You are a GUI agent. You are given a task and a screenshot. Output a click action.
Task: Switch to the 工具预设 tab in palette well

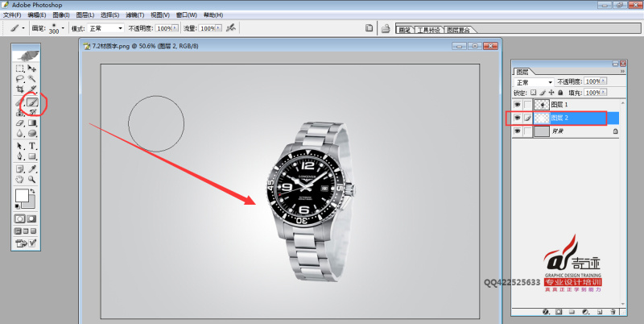tap(428, 30)
